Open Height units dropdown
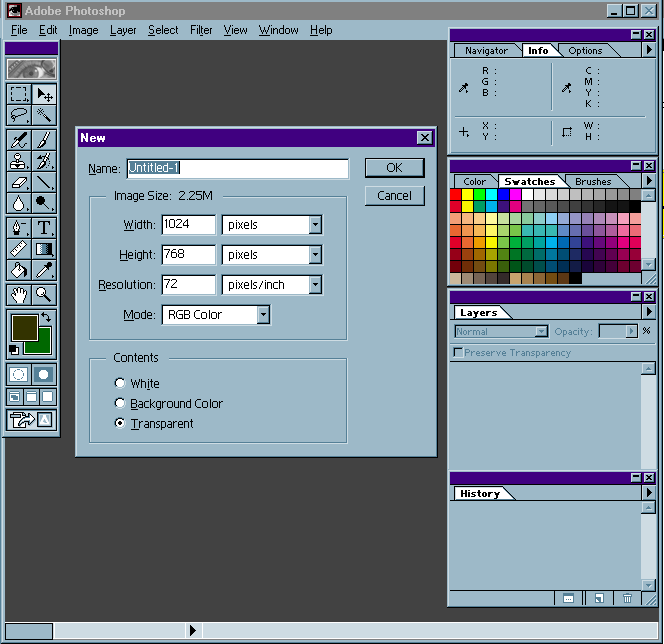 coord(315,254)
